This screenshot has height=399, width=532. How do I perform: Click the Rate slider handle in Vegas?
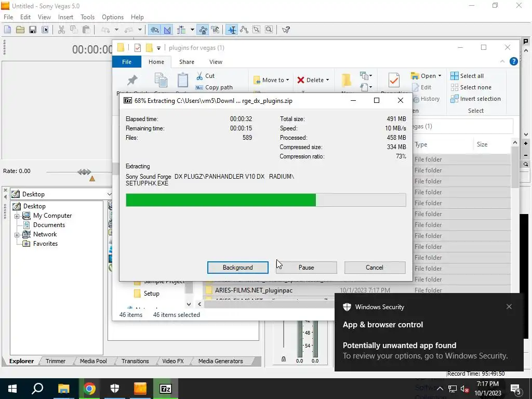84,172
